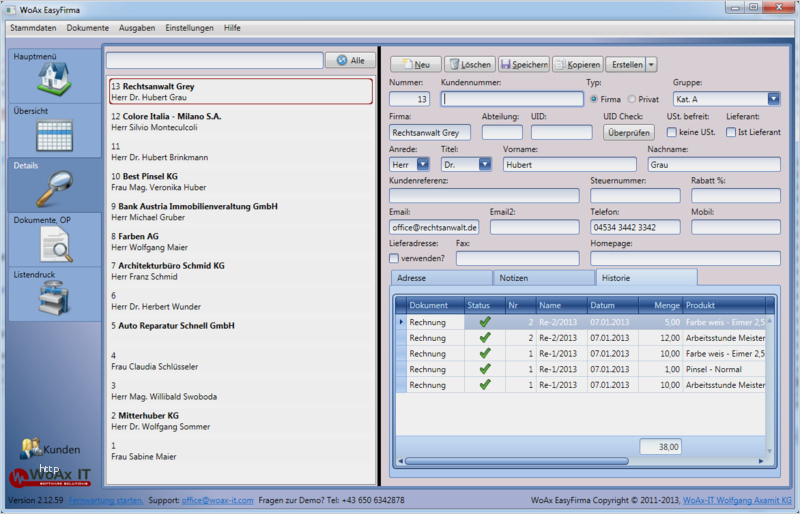The width and height of the screenshot is (800, 514).
Task: Click the Kundennummer input field
Action: pyautogui.click(x=512, y=99)
